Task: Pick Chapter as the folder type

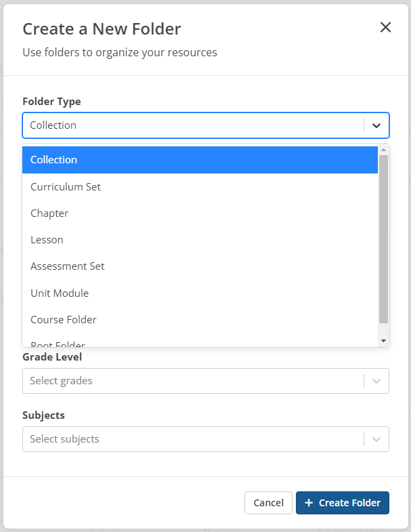Action: [200, 213]
